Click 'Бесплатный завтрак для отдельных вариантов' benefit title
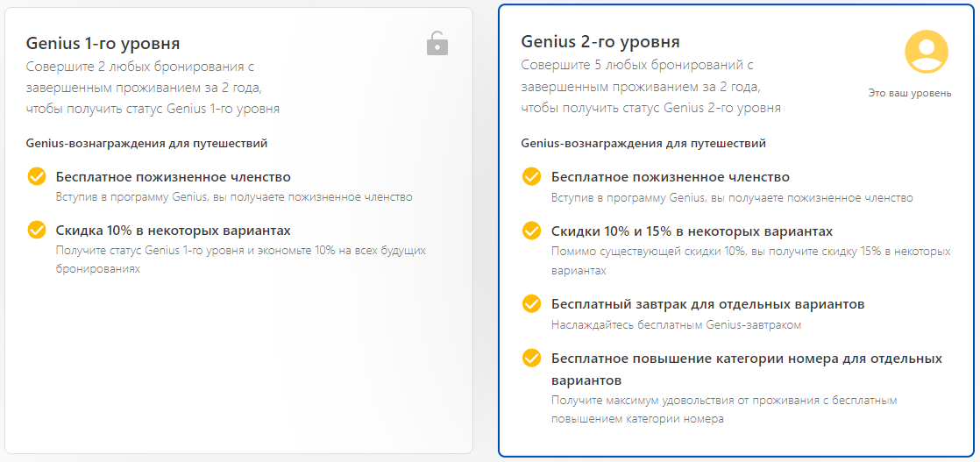Image resolution: width=980 pixels, height=462 pixels. coord(707,304)
